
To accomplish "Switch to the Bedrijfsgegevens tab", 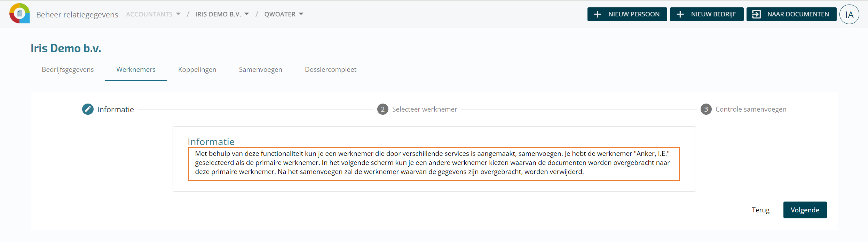I will point(68,70).
